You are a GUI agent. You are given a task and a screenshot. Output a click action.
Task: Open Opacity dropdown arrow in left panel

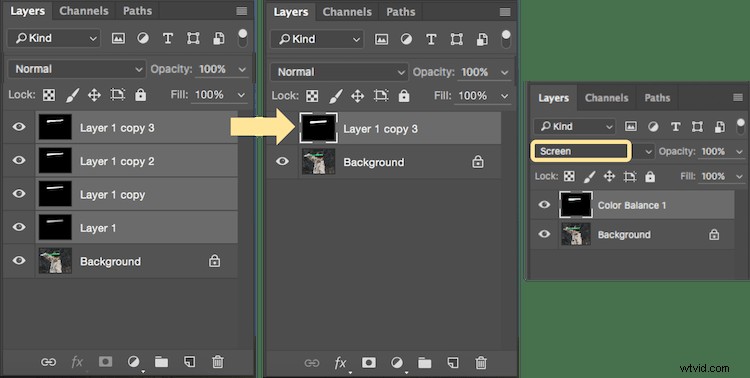pos(243,69)
